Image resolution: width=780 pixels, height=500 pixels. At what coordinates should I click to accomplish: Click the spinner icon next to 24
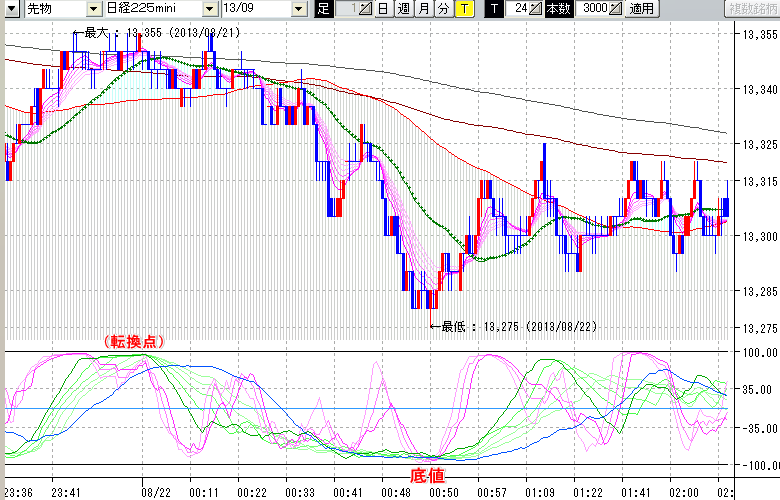pyautogui.click(x=536, y=9)
